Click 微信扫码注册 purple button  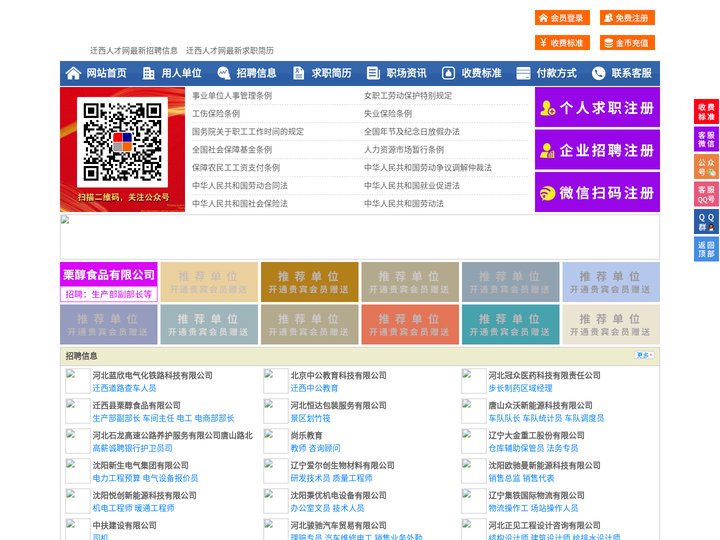coord(597,192)
